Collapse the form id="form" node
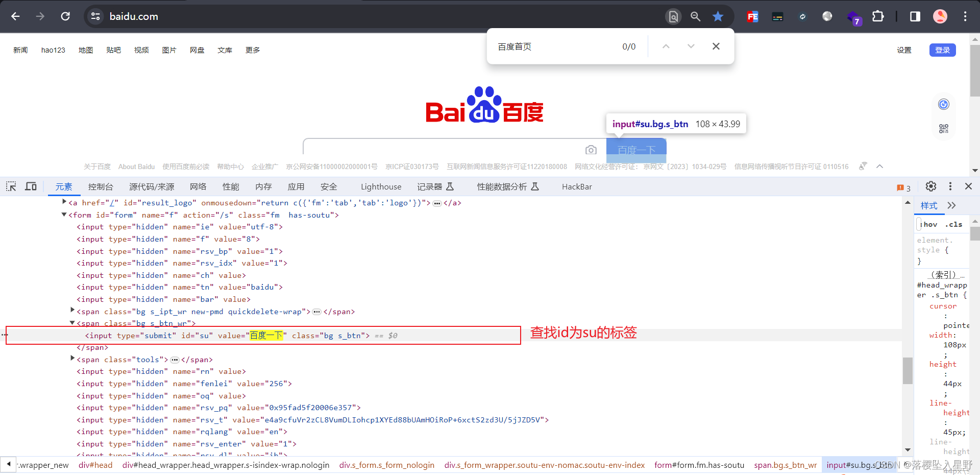Image resolution: width=980 pixels, height=475 pixels. (64, 215)
